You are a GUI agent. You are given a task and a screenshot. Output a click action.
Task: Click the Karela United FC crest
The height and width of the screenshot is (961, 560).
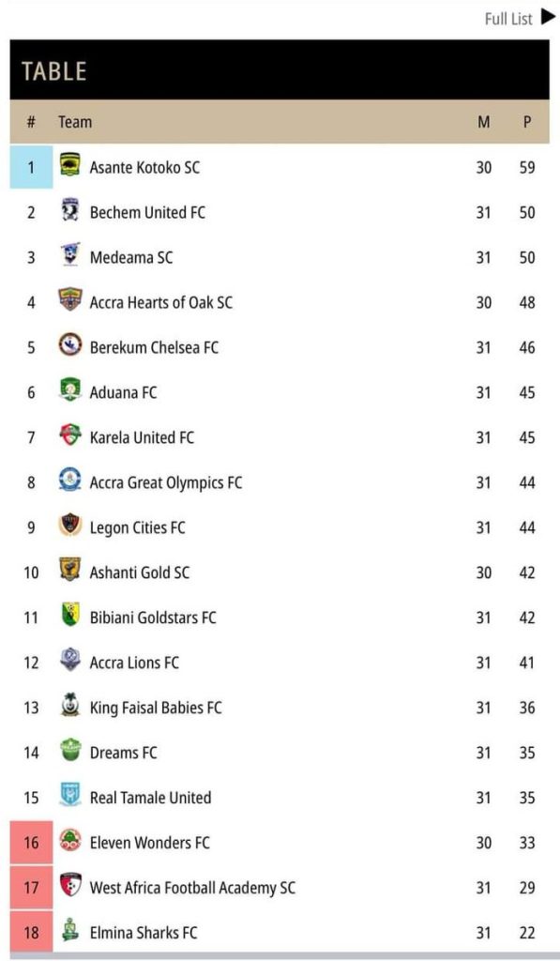(70, 435)
